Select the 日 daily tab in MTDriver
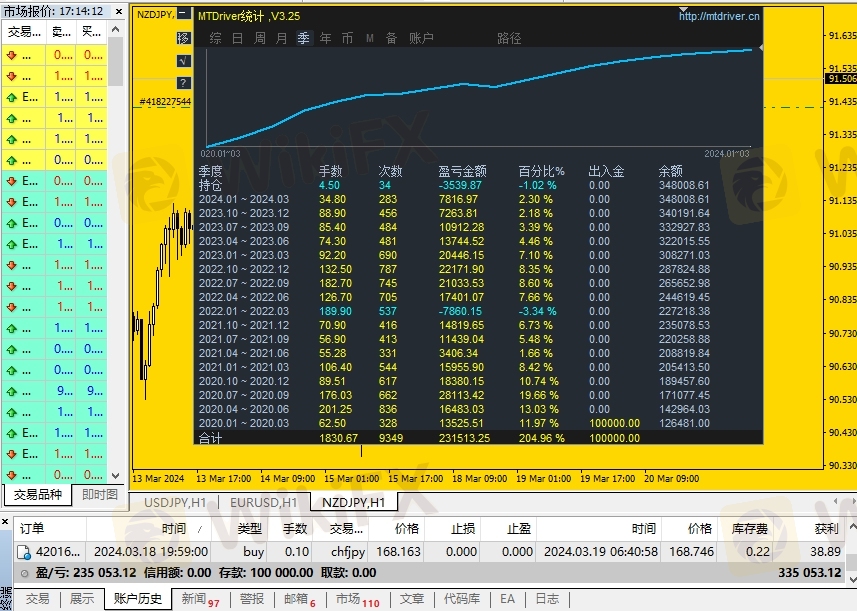Viewport: 857px width, 611px height. click(x=237, y=38)
